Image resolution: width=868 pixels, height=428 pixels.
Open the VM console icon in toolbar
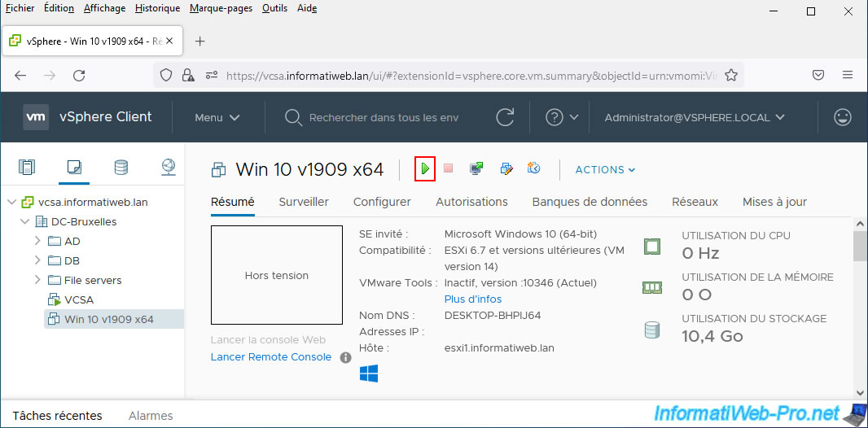[476, 169]
